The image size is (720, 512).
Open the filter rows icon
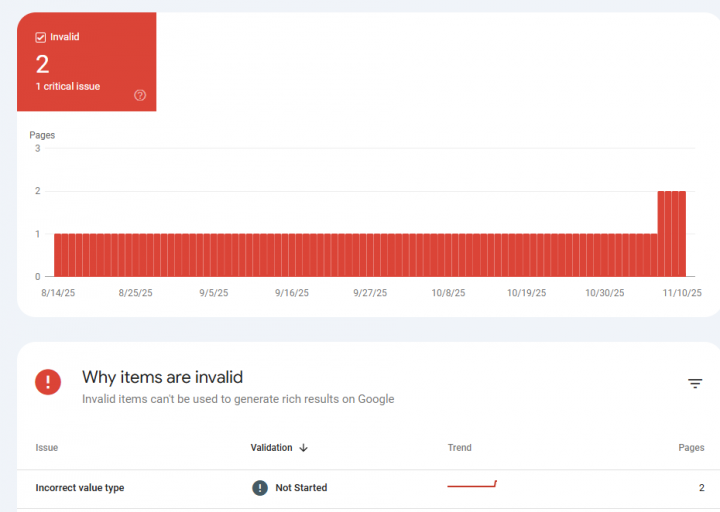(x=695, y=383)
